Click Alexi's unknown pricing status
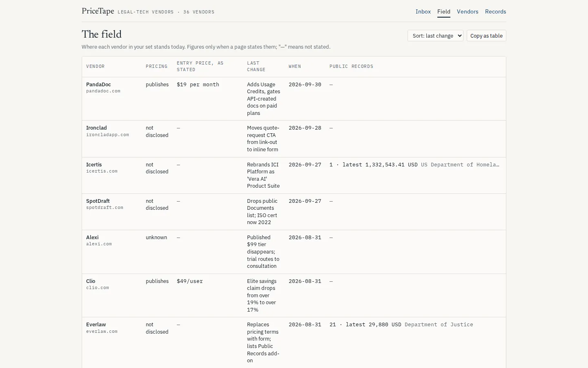The image size is (588, 368). click(156, 237)
